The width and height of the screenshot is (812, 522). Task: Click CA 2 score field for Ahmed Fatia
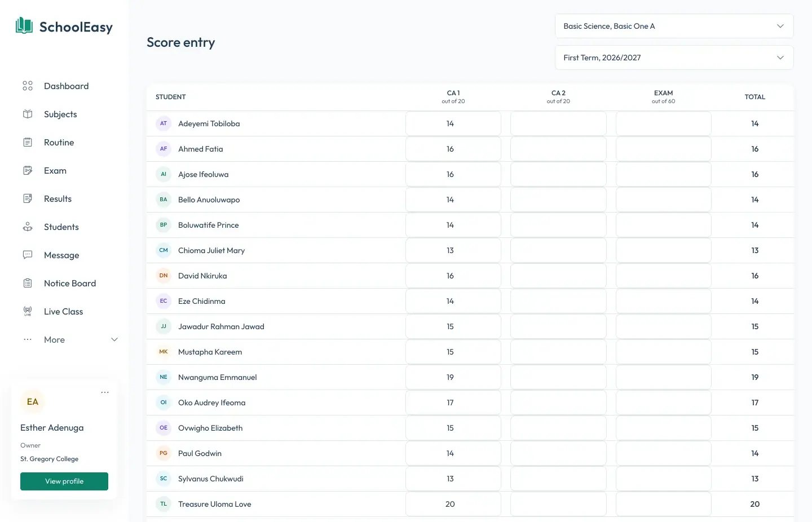pos(558,149)
